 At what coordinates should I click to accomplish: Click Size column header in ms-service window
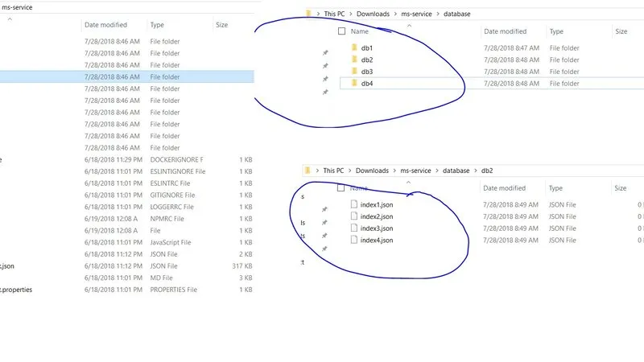221,25
